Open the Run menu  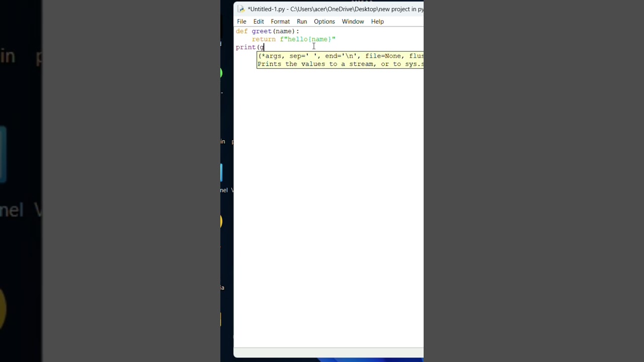(302, 22)
